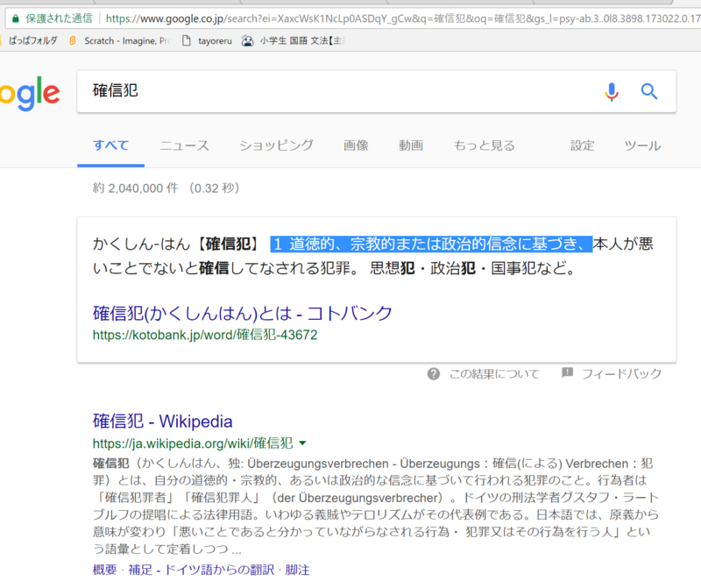Click the question mark icon beside この結果について
Screen dimensions: 701x588
tap(433, 374)
